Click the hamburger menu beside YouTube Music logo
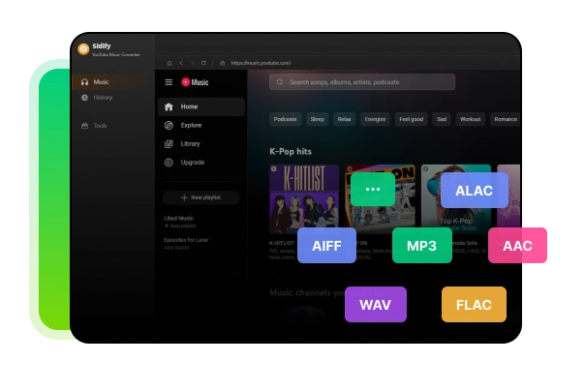585x392 pixels. 169,82
